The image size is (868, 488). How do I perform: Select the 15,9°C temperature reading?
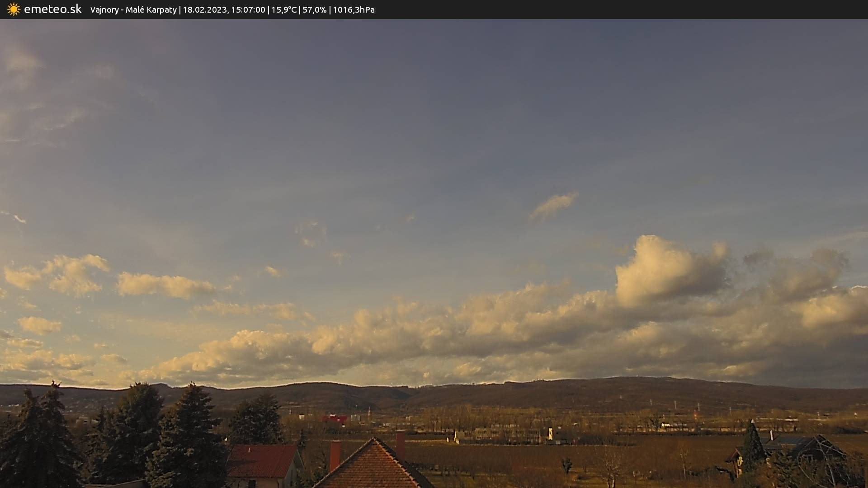pyautogui.click(x=284, y=9)
